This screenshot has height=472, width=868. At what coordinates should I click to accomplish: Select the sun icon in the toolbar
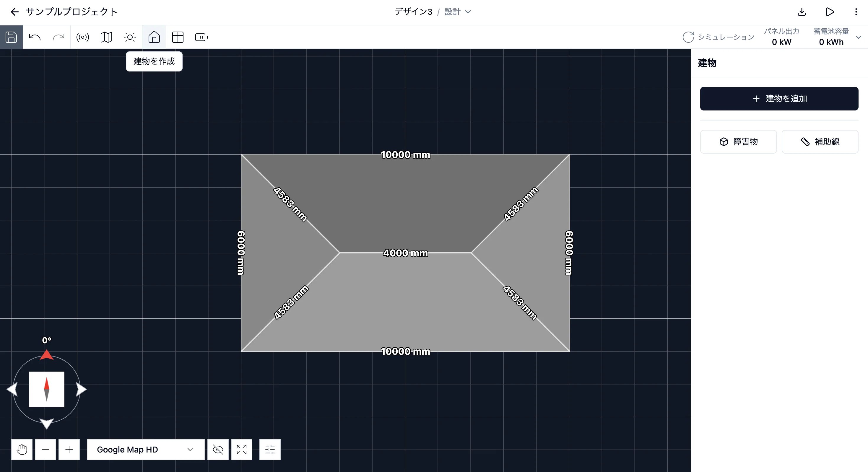pos(130,37)
